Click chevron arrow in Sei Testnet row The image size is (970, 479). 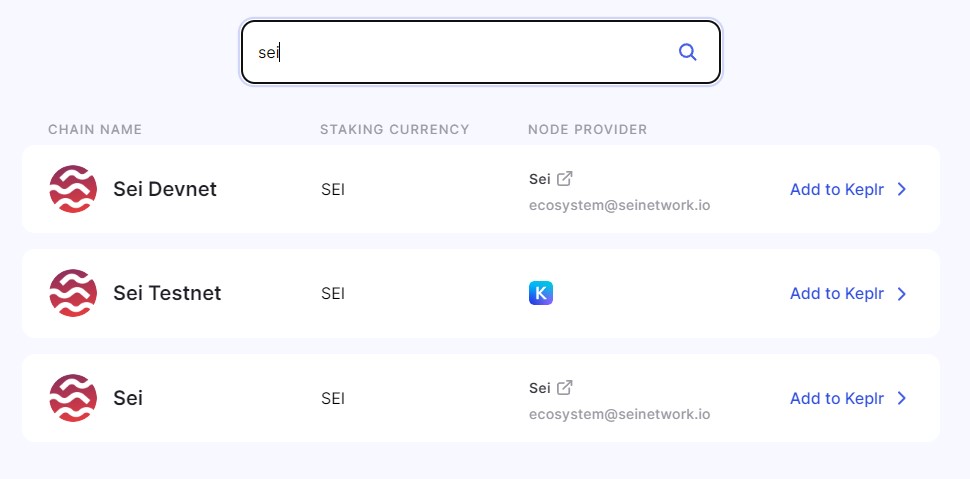click(x=902, y=293)
